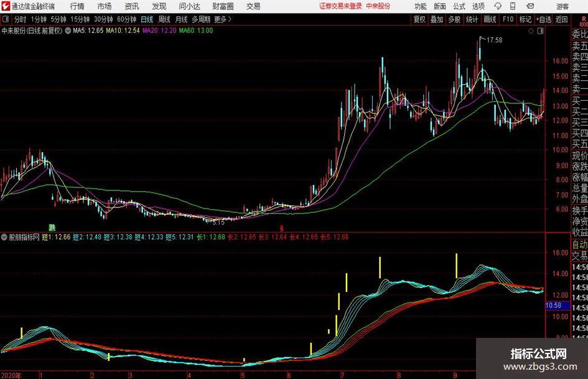
Task: Toggle the side panel icon at chart top-right
Action: tap(540, 31)
